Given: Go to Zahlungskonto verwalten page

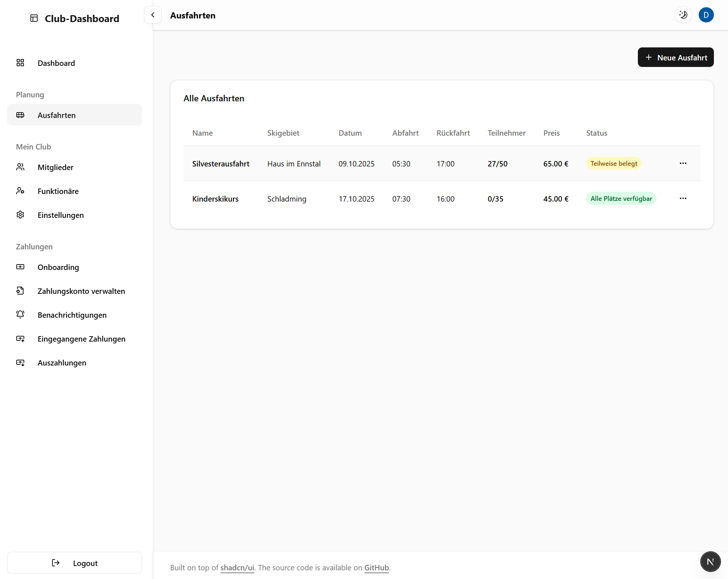Looking at the screenshot, I should click(x=81, y=291).
